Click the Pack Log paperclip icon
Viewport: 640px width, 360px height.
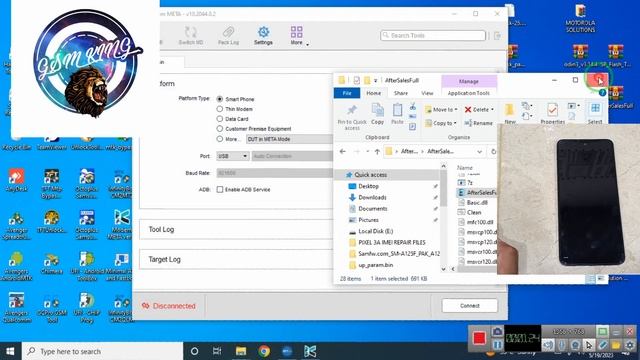point(228,35)
